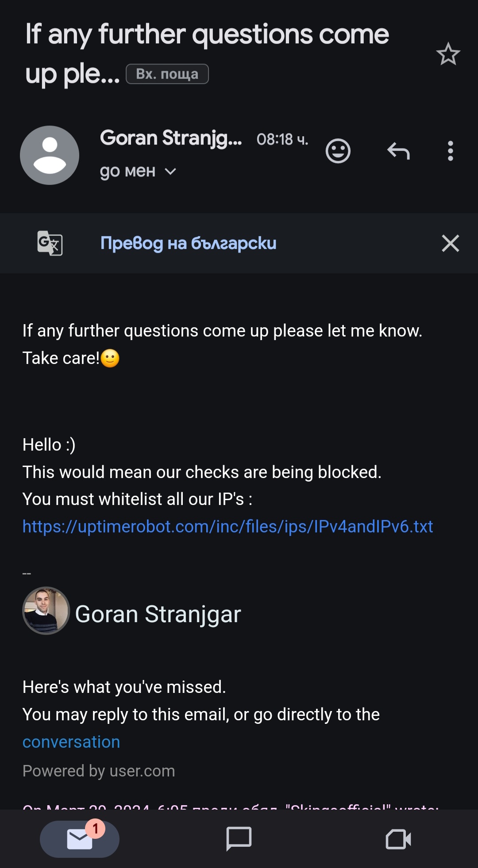Translate email via 'Превод на български'

188,243
